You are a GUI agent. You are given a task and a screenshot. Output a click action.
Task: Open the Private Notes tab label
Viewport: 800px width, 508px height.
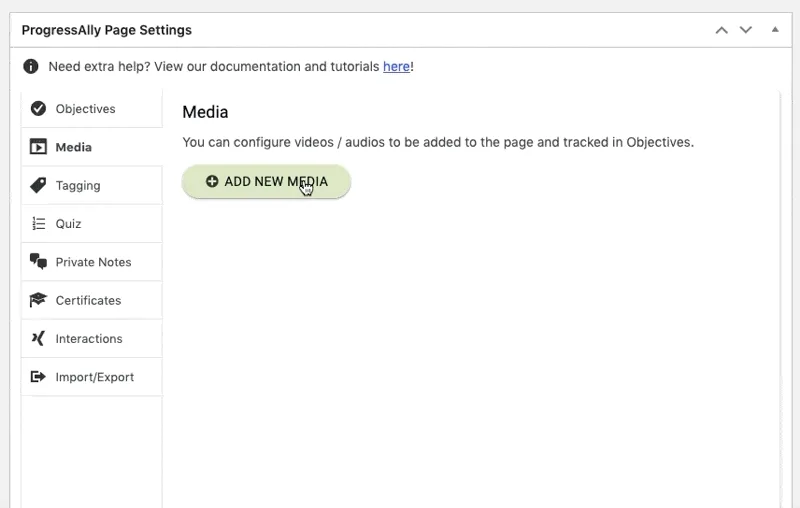[x=93, y=262]
